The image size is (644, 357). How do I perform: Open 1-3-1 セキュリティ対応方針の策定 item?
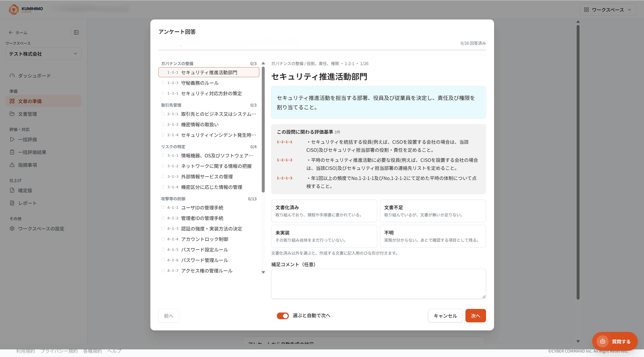(x=209, y=93)
